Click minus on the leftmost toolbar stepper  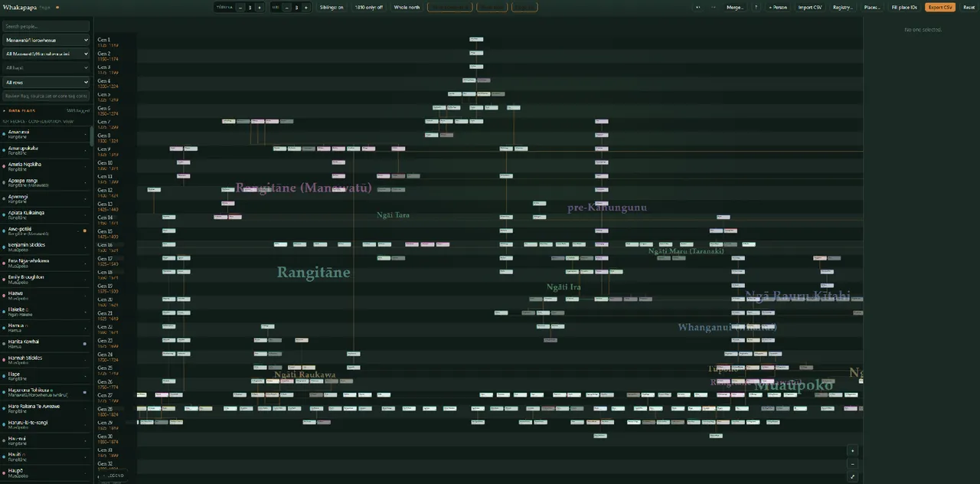coord(240,7)
